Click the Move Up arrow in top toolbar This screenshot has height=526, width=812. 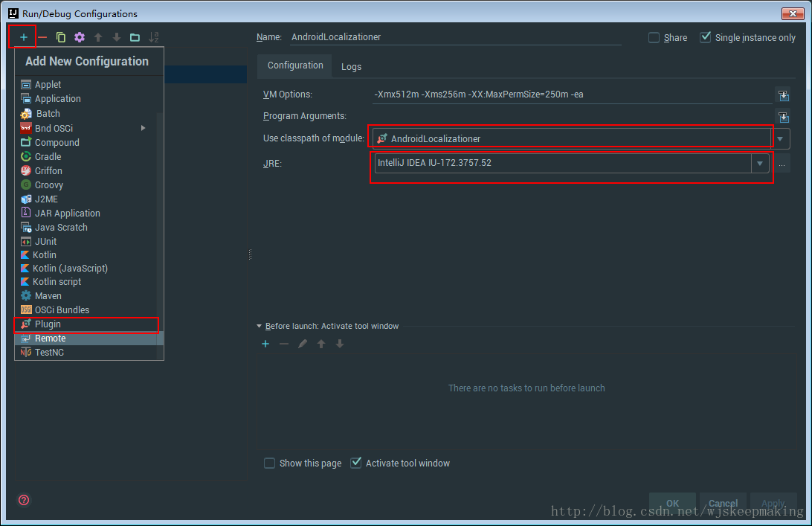[x=98, y=37]
